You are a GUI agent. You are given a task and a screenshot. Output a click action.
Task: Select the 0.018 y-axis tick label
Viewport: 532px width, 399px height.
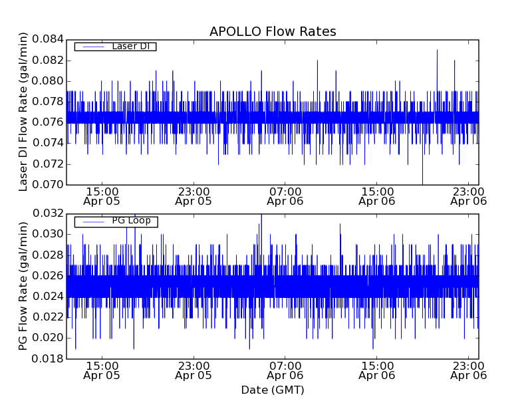pyautogui.click(x=48, y=359)
